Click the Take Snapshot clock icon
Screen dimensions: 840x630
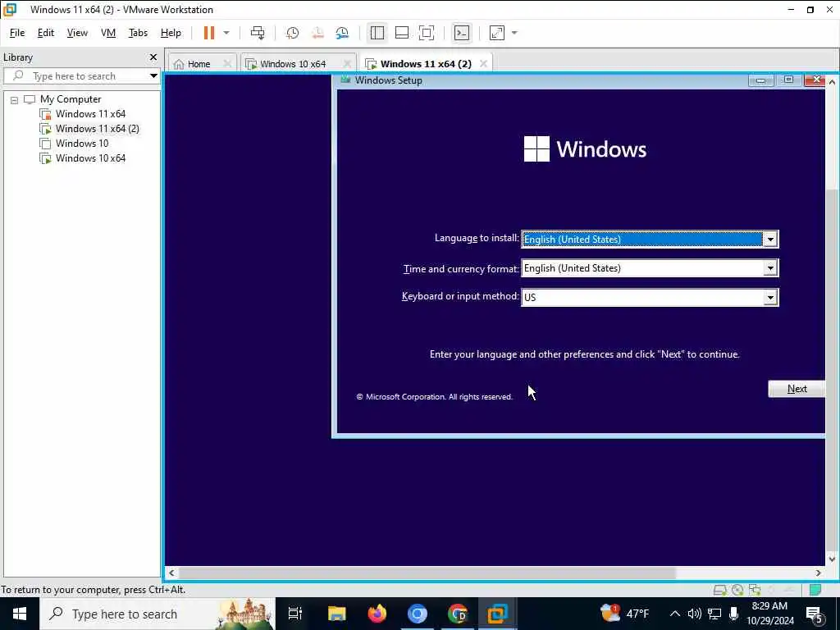292,33
